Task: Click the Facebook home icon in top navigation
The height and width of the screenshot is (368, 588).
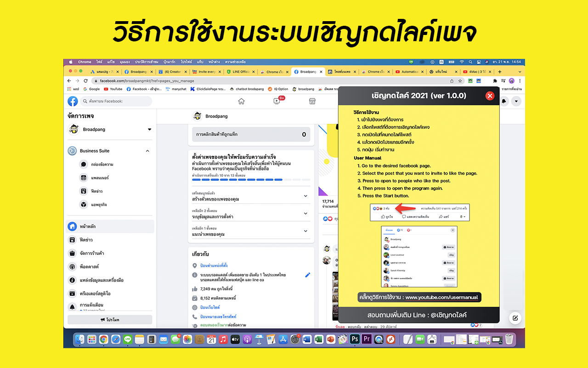Action: 242,101
